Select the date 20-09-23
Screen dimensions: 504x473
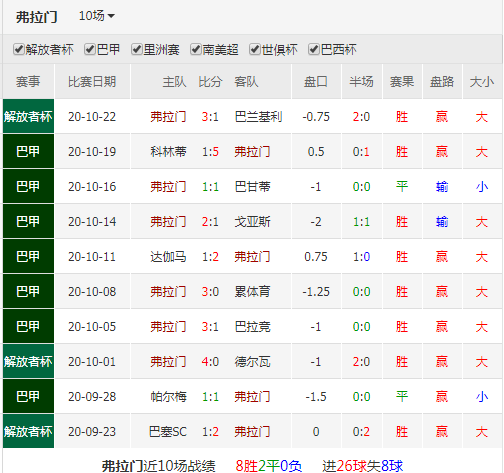coord(92,432)
